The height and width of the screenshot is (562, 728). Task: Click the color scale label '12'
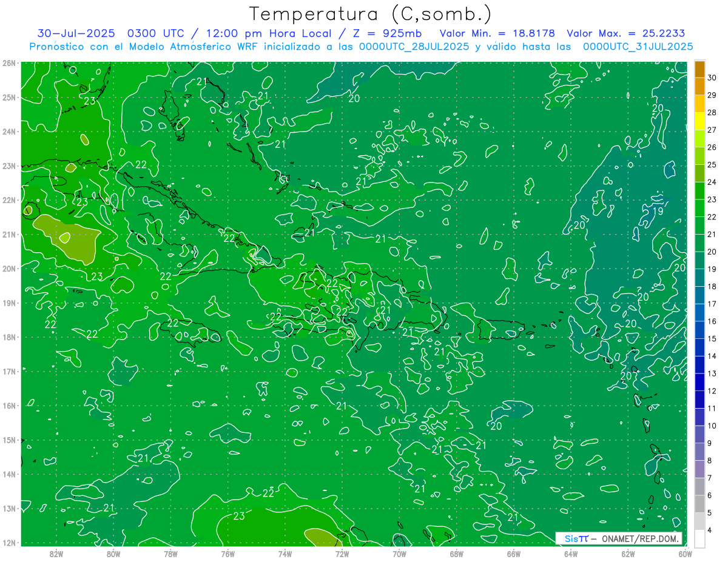point(712,391)
